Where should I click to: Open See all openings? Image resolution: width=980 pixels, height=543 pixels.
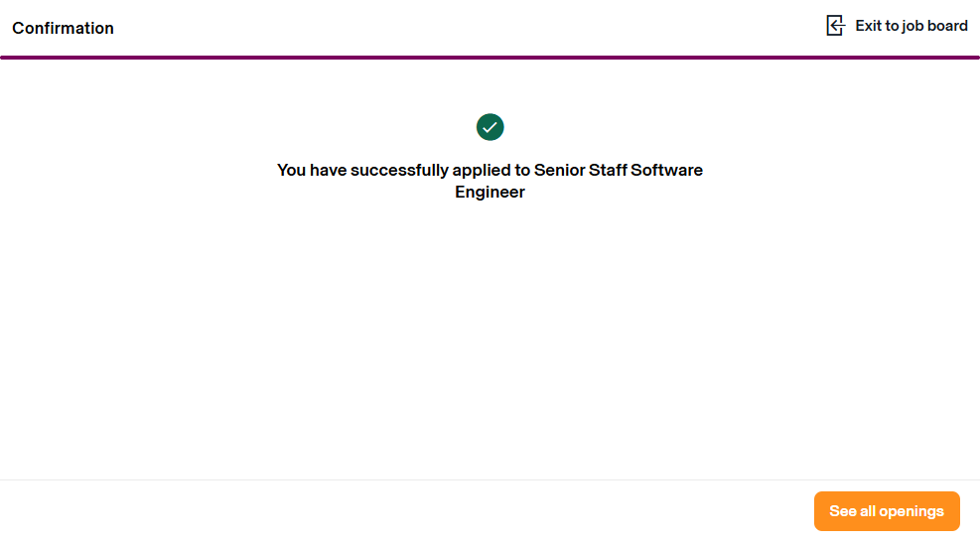[887, 511]
